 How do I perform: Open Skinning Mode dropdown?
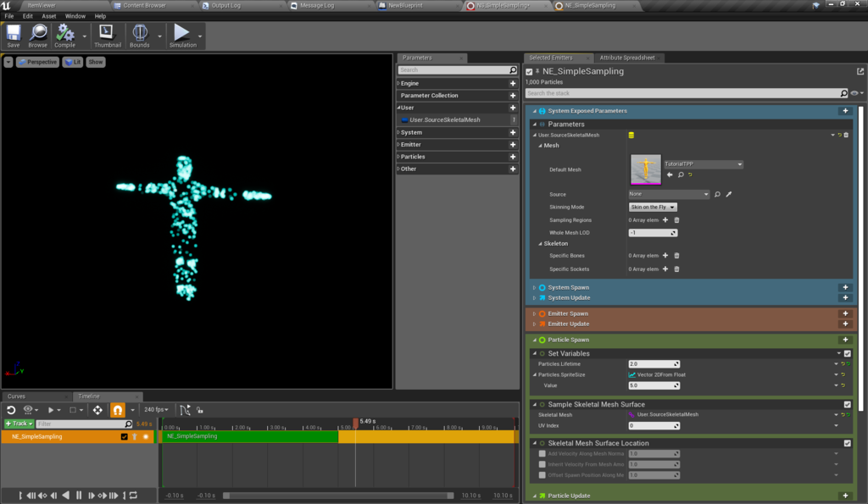[654, 207]
